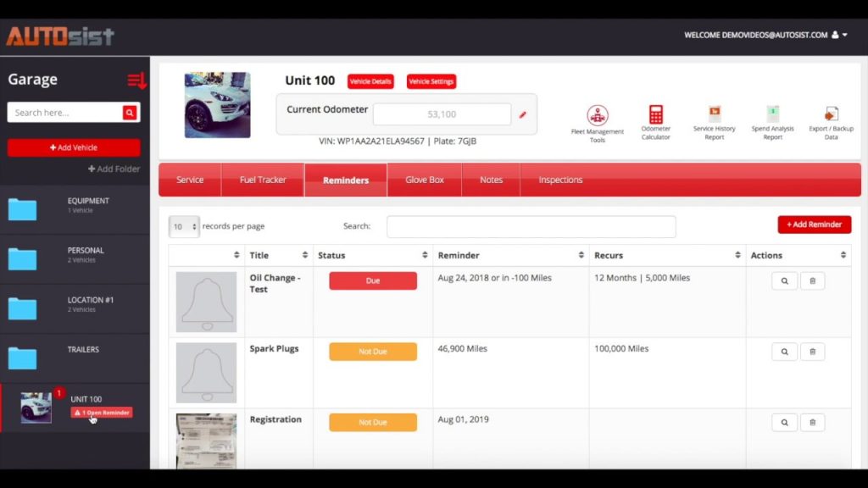Toggle Not Due status on Spark Plugs
The height and width of the screenshot is (488, 868).
click(x=371, y=351)
